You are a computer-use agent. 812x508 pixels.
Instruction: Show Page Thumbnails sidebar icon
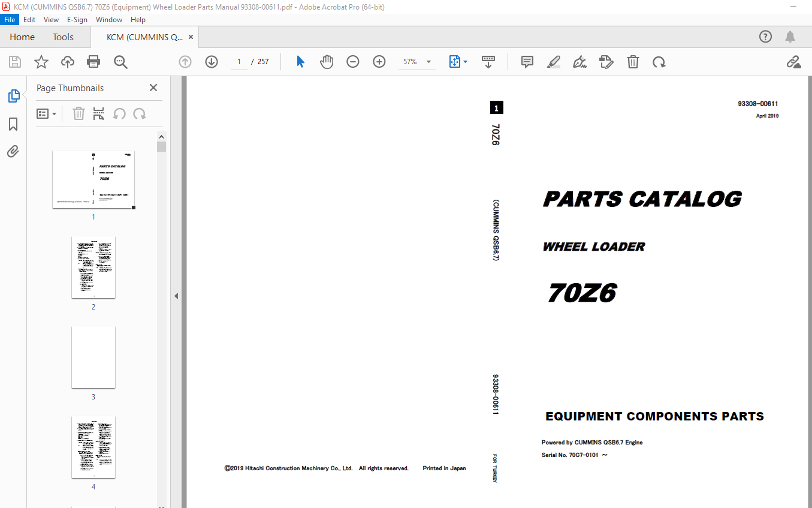click(x=13, y=95)
